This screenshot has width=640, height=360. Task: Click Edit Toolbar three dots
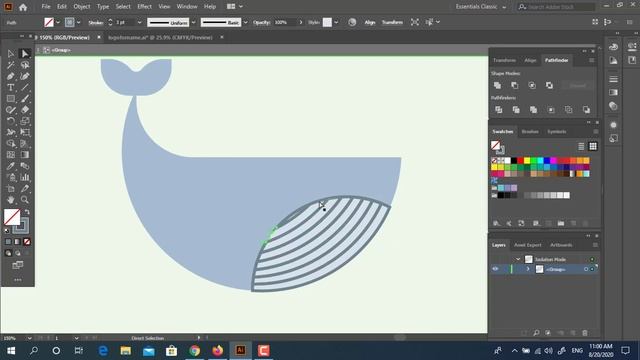point(18,280)
